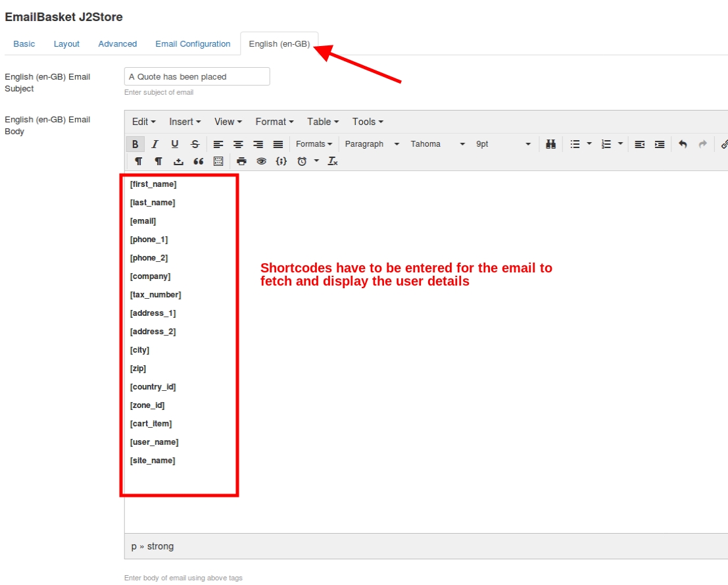The image size is (728, 585).
Task: Undo the last edit
Action: 683,144
